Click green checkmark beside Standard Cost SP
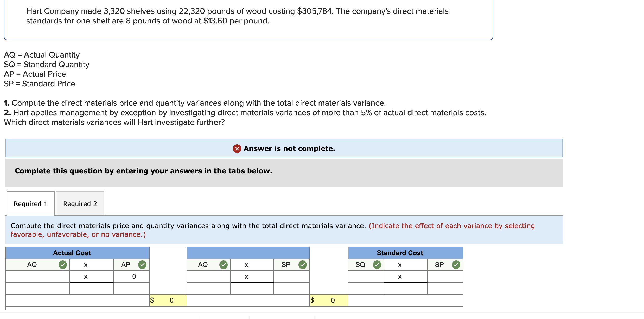The image size is (644, 319). (x=456, y=265)
